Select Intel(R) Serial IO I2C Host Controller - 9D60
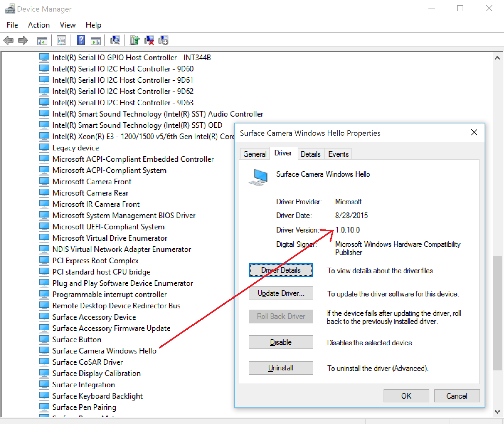 click(x=123, y=69)
